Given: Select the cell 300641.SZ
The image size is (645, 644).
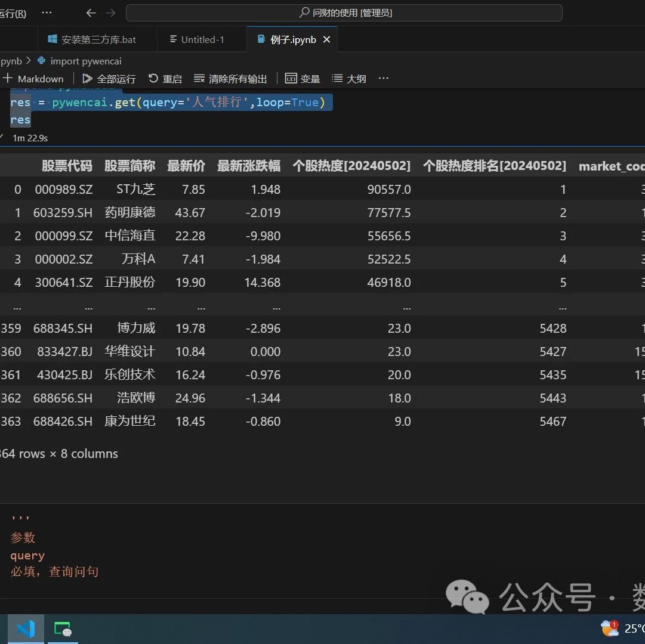Looking at the screenshot, I should coord(64,283).
